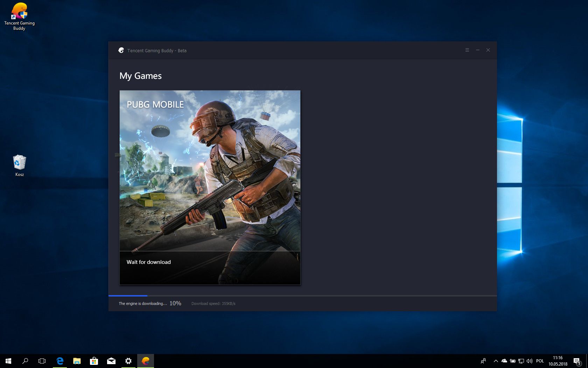Image resolution: width=588 pixels, height=368 pixels.
Task: Open taskbar search magnifier
Action: [x=25, y=361]
